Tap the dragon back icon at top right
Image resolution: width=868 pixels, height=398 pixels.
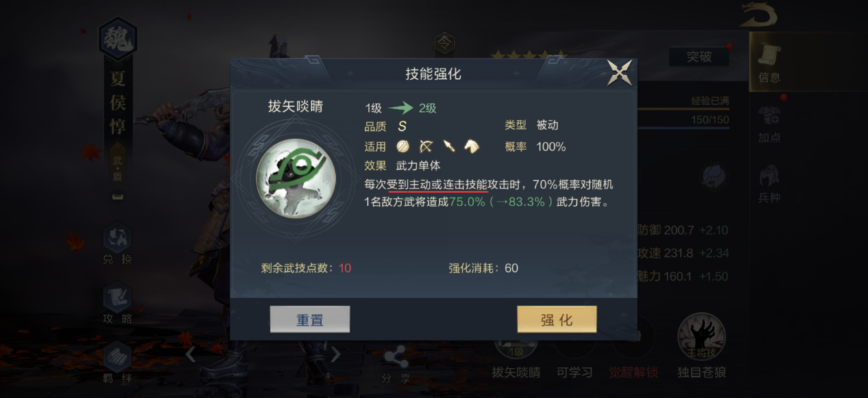(758, 14)
